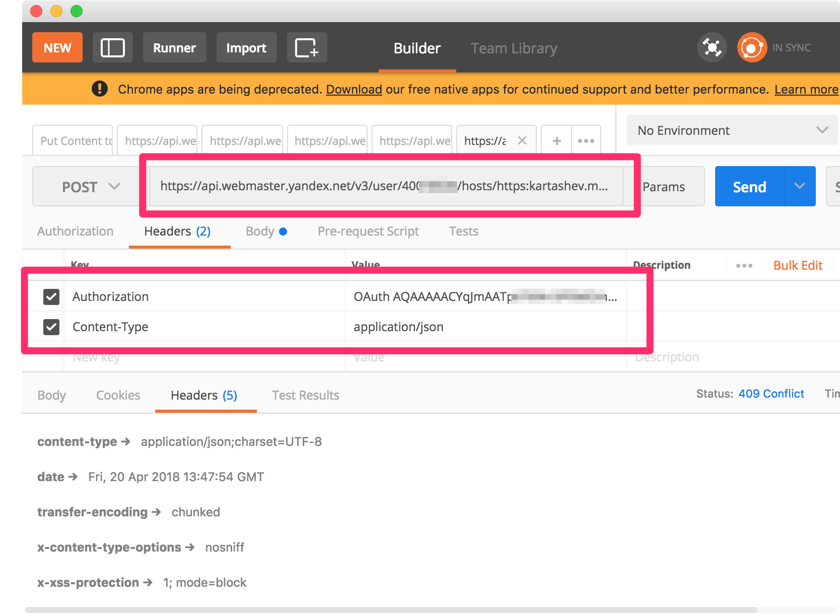This screenshot has height=616, width=840.
Task: Open the Tests tab
Action: 463,232
